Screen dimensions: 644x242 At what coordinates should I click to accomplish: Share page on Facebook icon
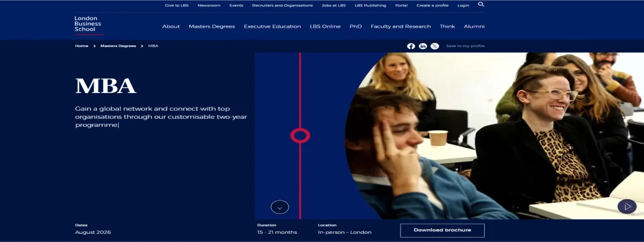point(411,46)
